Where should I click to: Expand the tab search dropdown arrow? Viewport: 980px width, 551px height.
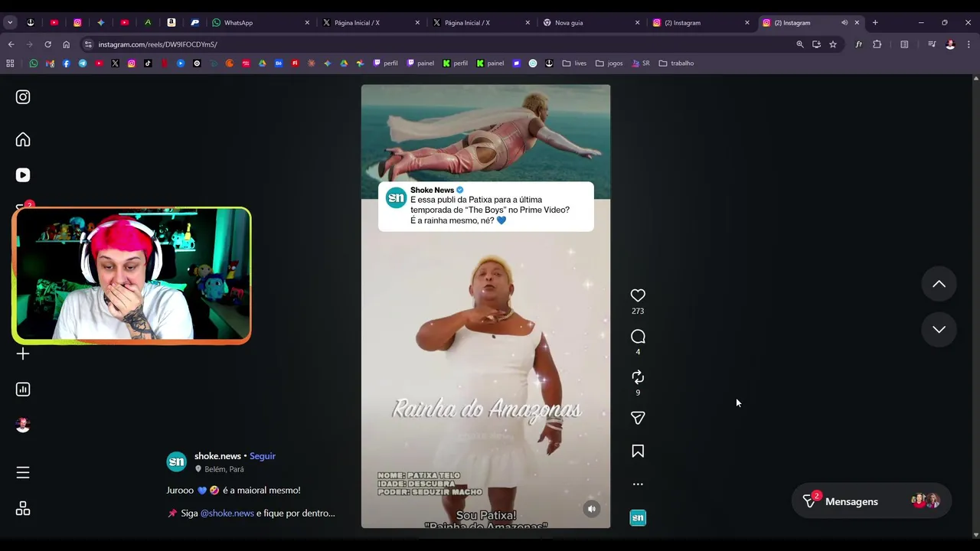pyautogui.click(x=10, y=23)
